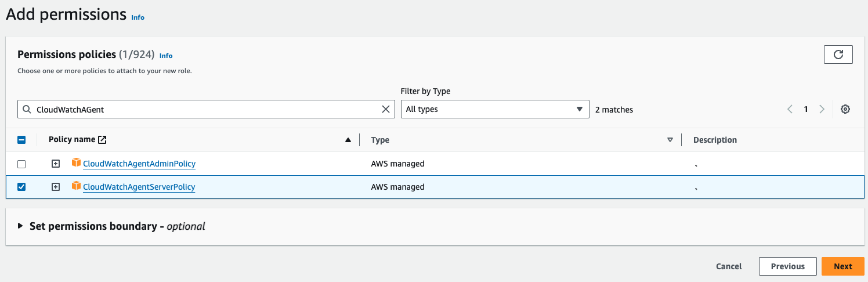The image size is (868, 282).
Task: Click Info link next to Add permissions
Action: click(x=138, y=17)
